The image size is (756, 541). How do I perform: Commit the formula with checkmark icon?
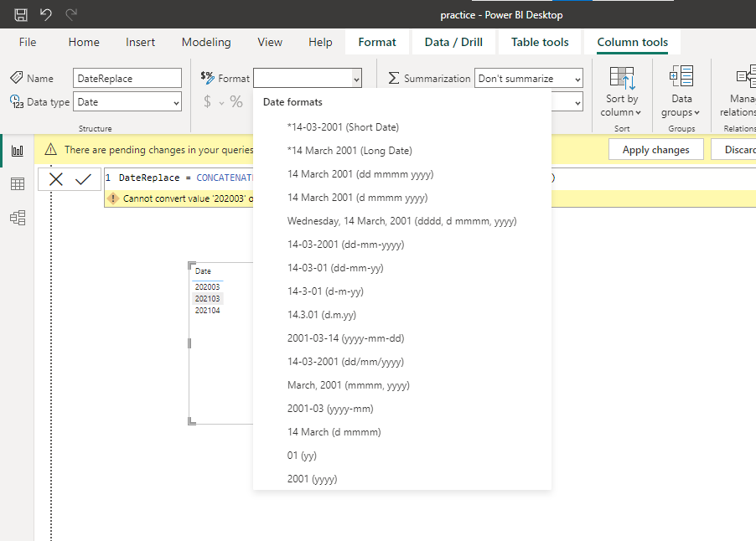(84, 179)
